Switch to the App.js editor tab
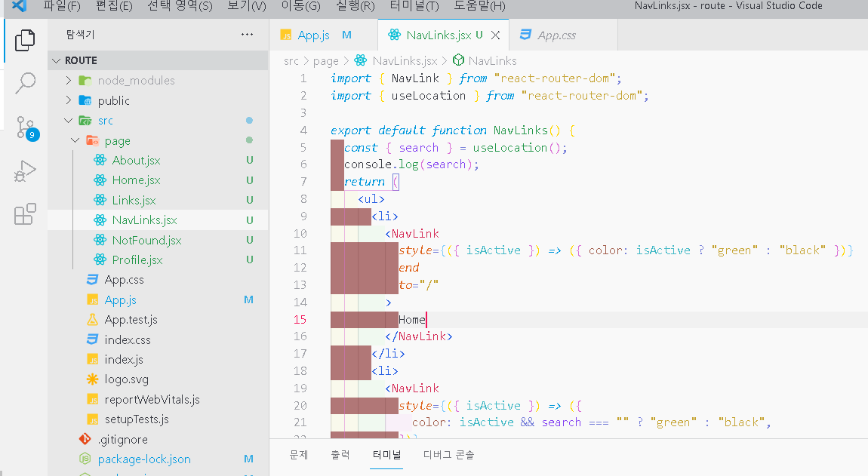This screenshot has height=476, width=868. 313,35
